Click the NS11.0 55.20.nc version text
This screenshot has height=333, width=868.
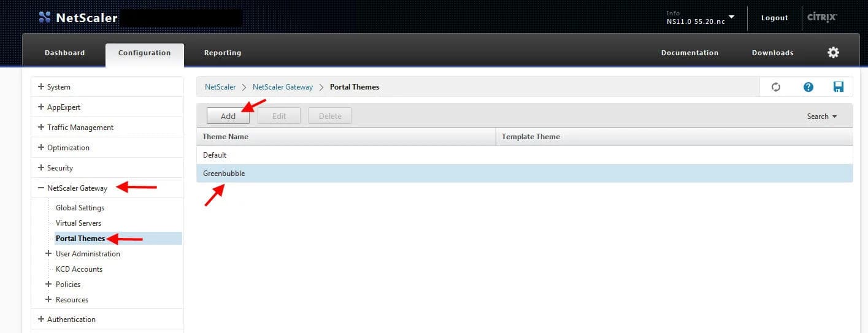click(696, 21)
